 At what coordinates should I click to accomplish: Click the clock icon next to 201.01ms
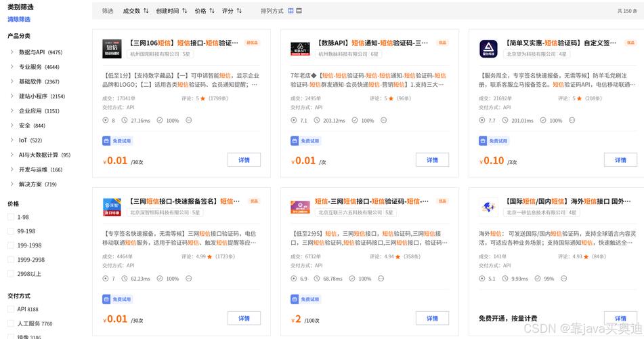coord(505,120)
